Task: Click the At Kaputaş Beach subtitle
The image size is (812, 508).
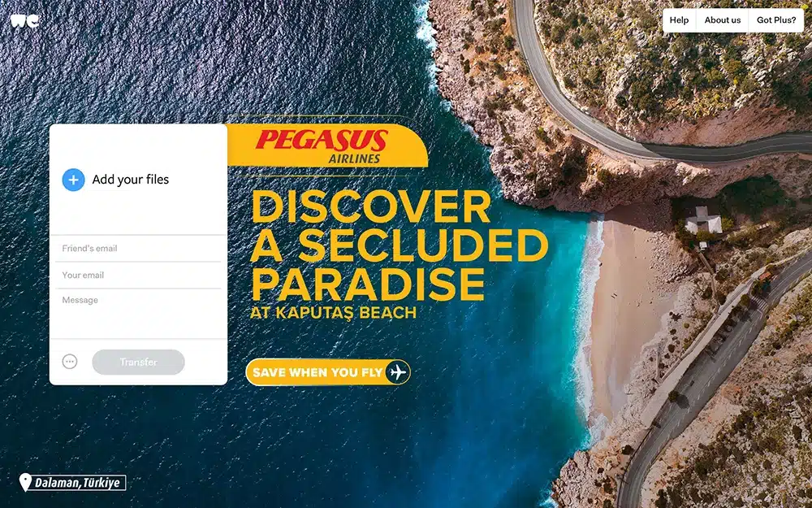Action: coord(333,313)
